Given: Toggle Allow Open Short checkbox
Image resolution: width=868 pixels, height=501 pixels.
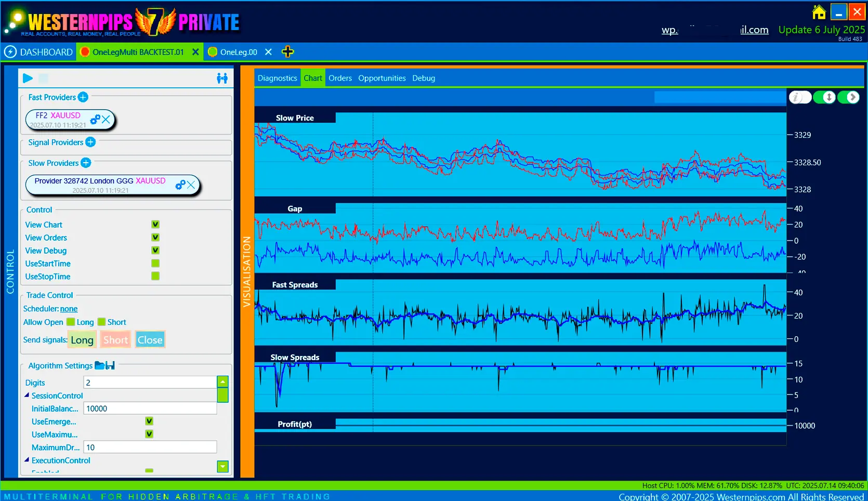Looking at the screenshot, I should pos(101,322).
